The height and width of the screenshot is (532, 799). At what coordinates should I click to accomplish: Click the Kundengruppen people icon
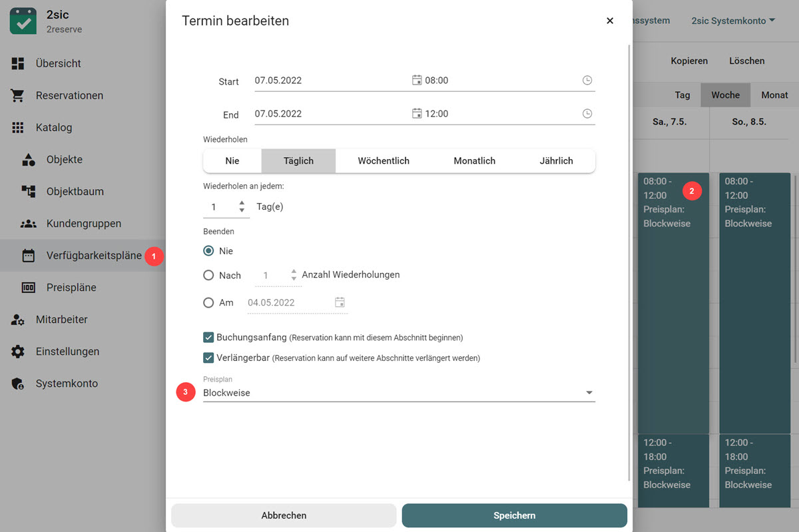pyautogui.click(x=29, y=224)
